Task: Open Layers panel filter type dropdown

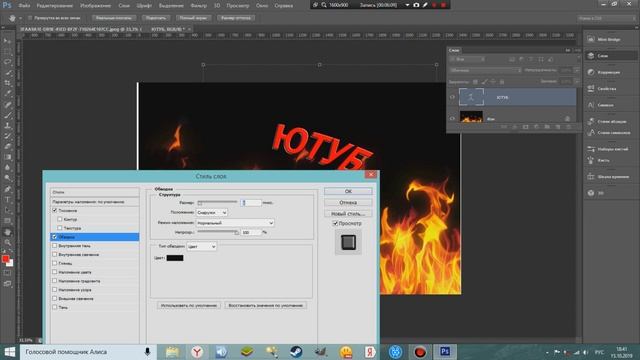Action: [467, 59]
